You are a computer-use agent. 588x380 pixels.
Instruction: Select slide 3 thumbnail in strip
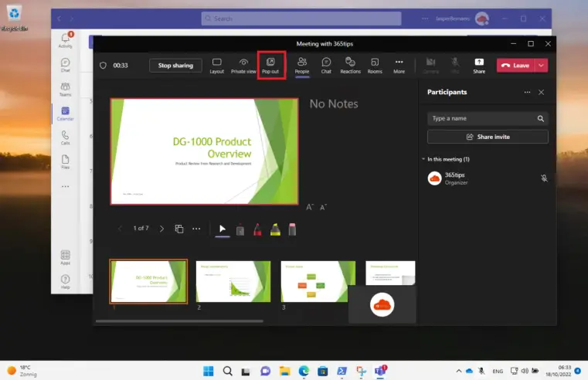[318, 281]
